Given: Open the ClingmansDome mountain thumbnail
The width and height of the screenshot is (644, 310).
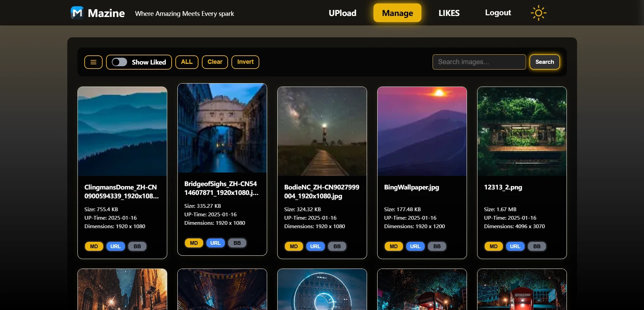Looking at the screenshot, I should pos(122,131).
